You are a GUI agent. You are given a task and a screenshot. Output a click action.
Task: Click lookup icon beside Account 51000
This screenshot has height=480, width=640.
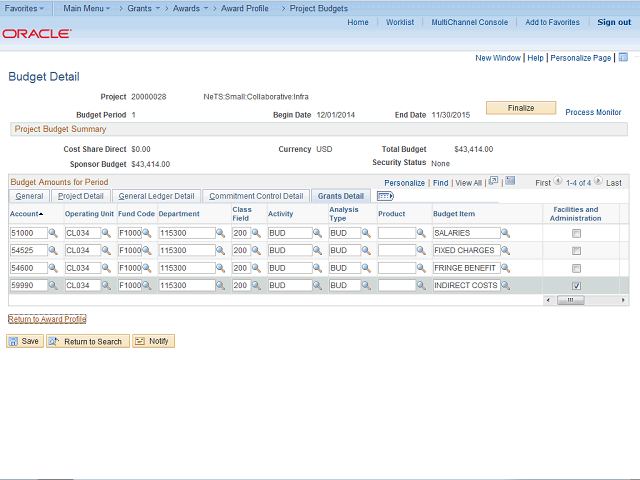tap(53, 233)
